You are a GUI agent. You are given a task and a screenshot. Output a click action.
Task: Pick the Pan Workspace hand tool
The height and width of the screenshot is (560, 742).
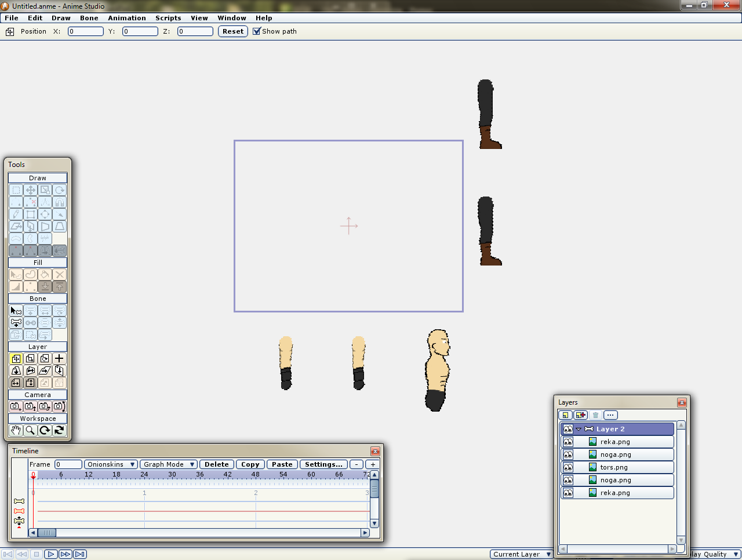pos(16,430)
